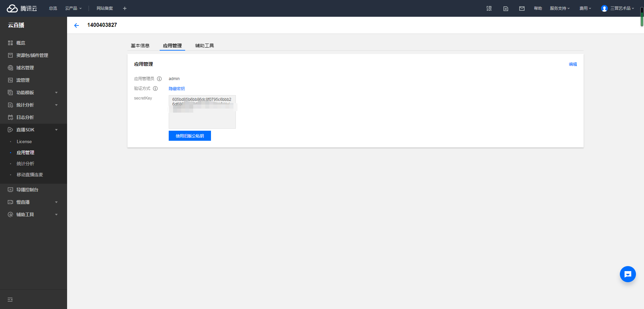Open 帮助 in the top bar
The image size is (644, 309).
(x=538, y=8)
